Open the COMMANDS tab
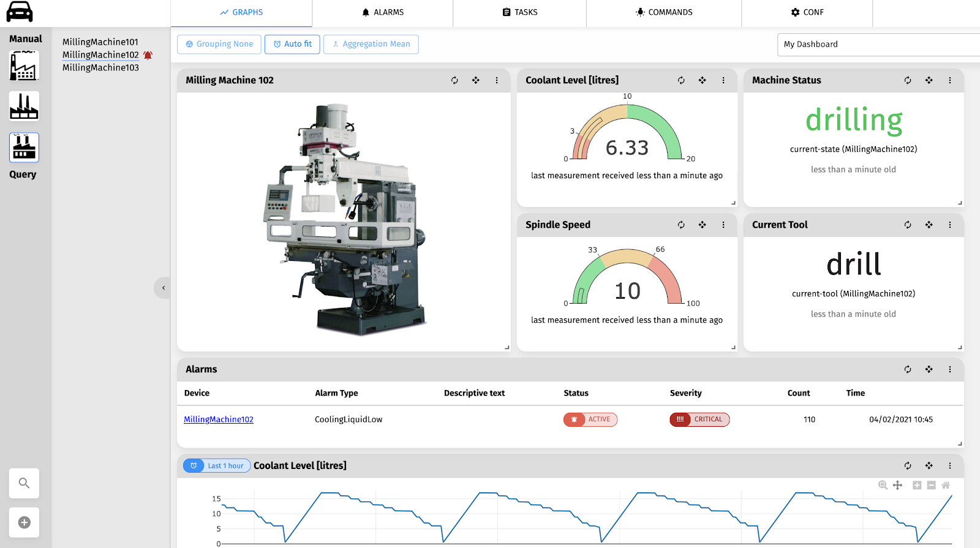Screen dimensions: 980x548 coord(664,12)
